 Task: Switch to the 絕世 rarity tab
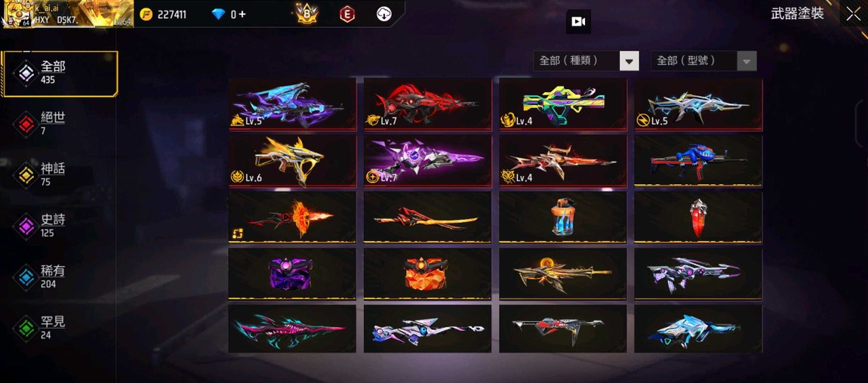click(60, 124)
